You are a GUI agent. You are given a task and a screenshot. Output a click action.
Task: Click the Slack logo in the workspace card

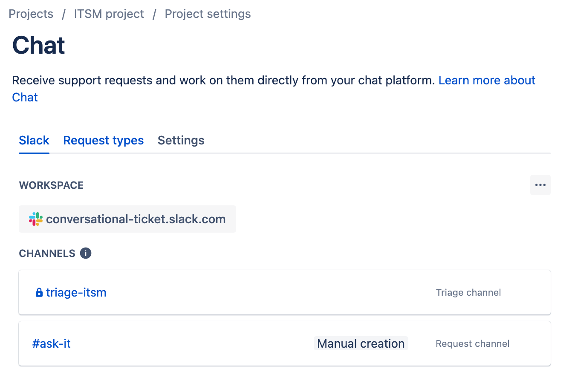point(35,219)
